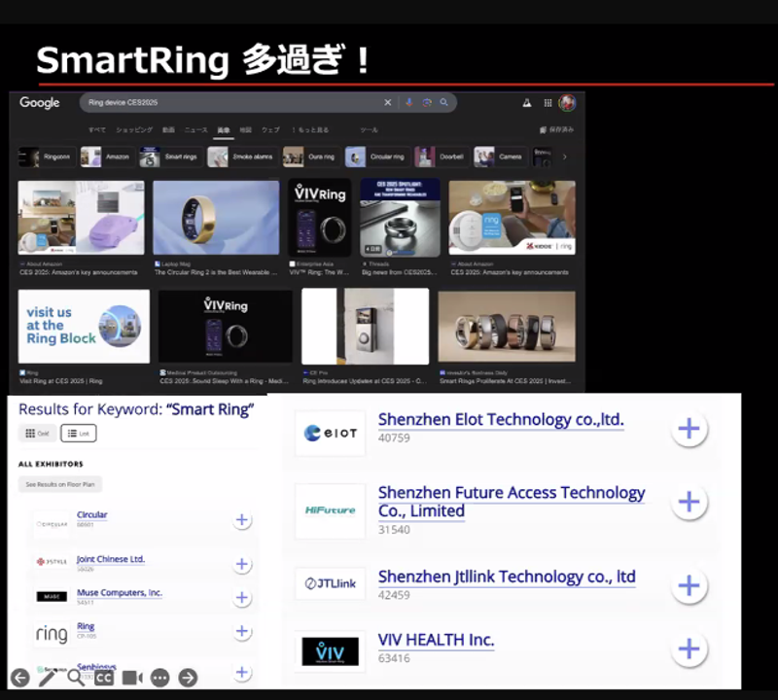Advance to the next slide arrow
778x700 pixels.
188,678
